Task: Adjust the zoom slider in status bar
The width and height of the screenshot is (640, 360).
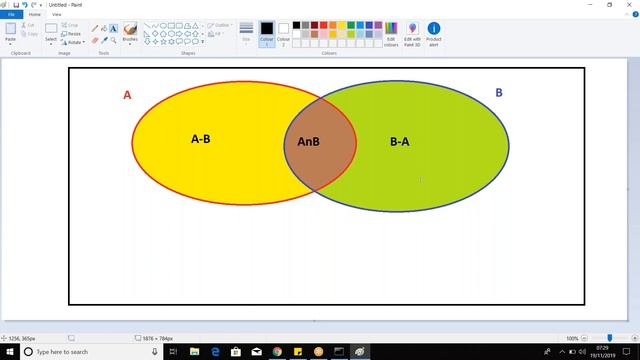Action: [610, 338]
